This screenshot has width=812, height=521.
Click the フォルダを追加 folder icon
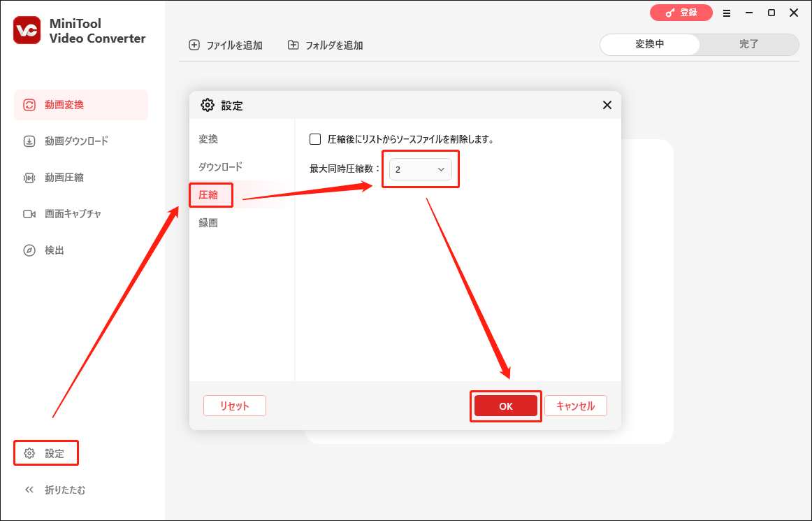[x=293, y=45]
